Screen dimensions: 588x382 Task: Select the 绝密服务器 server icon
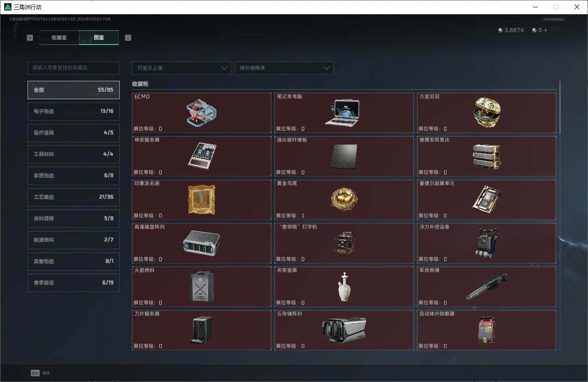(202, 156)
